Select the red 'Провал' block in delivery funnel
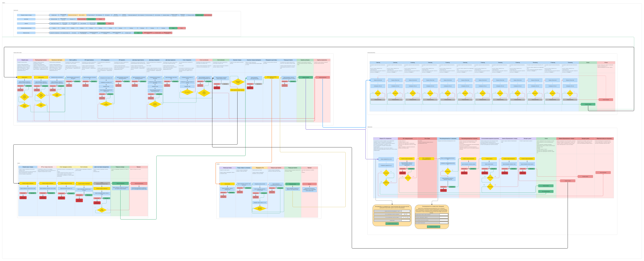The image size is (644, 261). coord(310,184)
